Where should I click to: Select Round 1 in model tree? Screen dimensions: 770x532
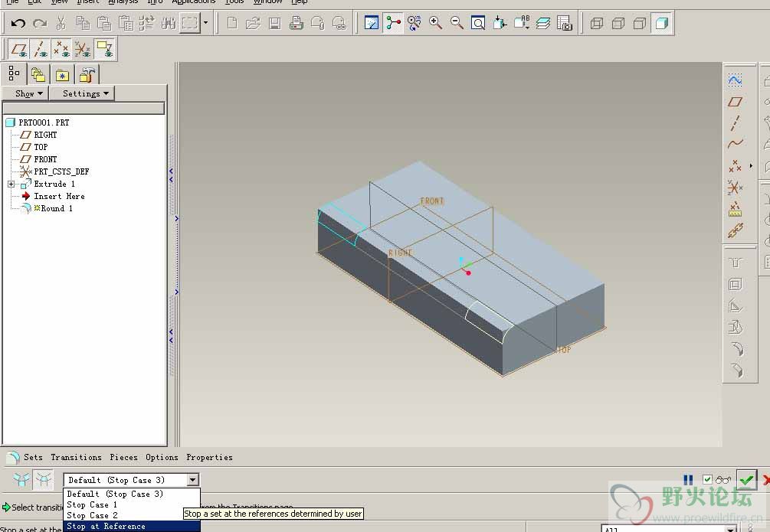[x=57, y=208]
